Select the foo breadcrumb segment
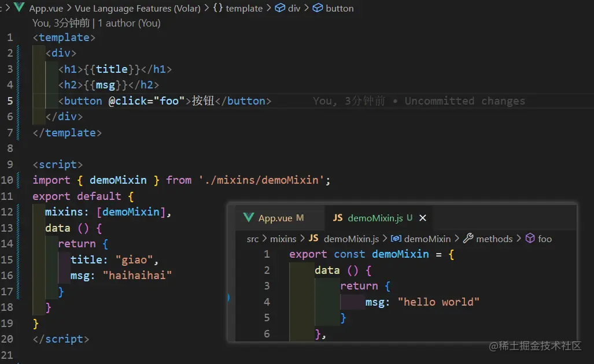Image resolution: width=594 pixels, height=364 pixels. 545,239
